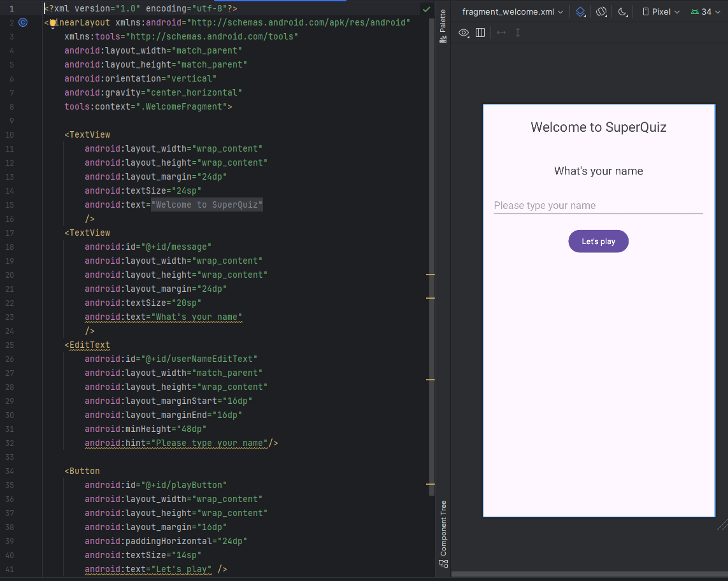The width and height of the screenshot is (728, 581).
Task: Click the yellow lightbulb quick-fix icon
Action: (54, 23)
